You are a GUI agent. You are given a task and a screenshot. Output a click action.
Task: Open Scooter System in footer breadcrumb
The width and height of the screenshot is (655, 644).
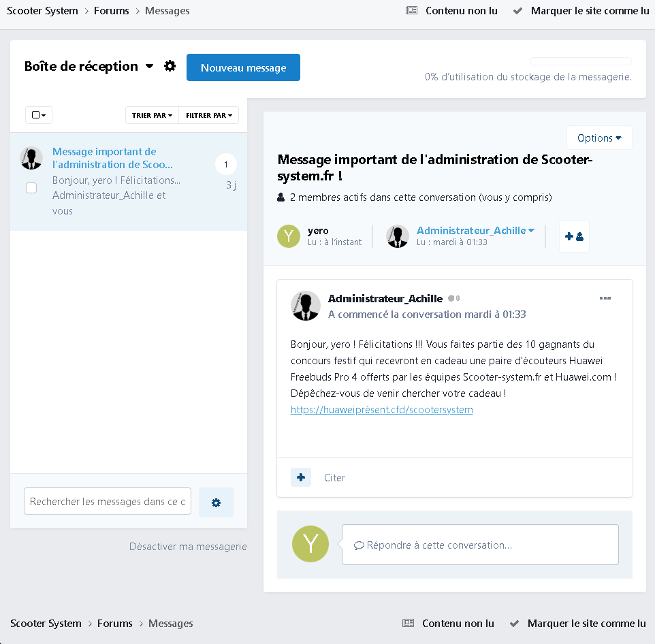click(x=46, y=623)
